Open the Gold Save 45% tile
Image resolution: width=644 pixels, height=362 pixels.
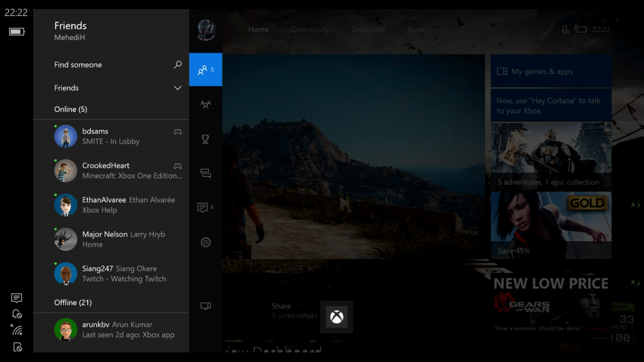pos(551,225)
